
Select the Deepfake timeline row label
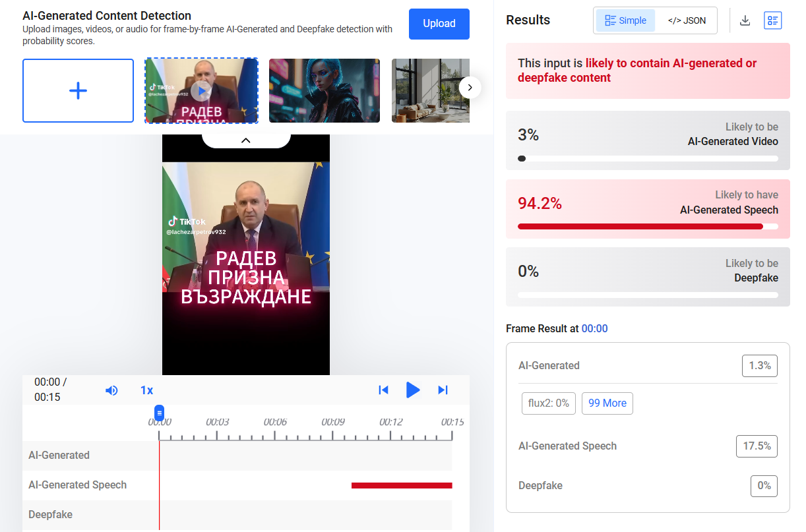[x=50, y=514]
